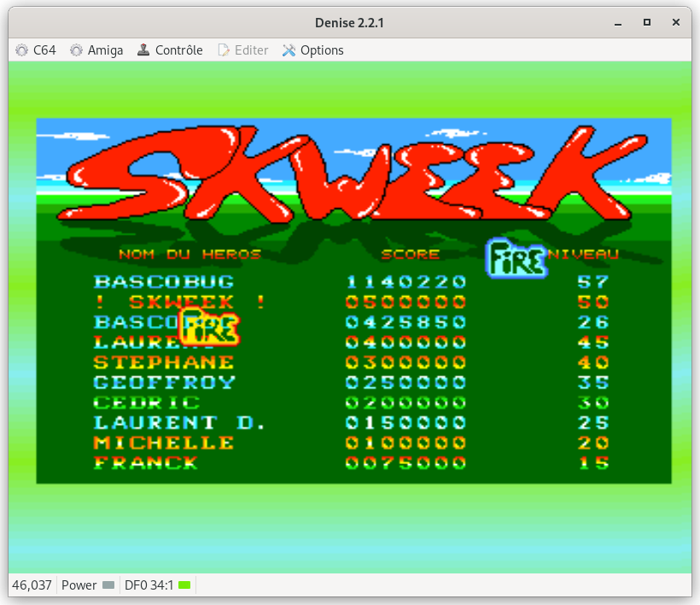Open the Editer menu

pos(243,50)
